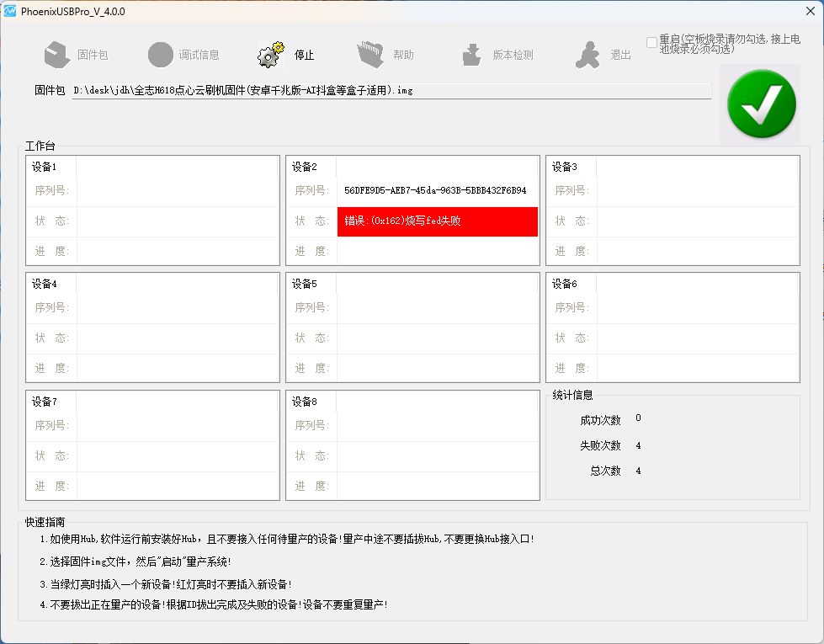Close the PhoenixUSBPro window
The height and width of the screenshot is (644, 824).
(x=811, y=11)
